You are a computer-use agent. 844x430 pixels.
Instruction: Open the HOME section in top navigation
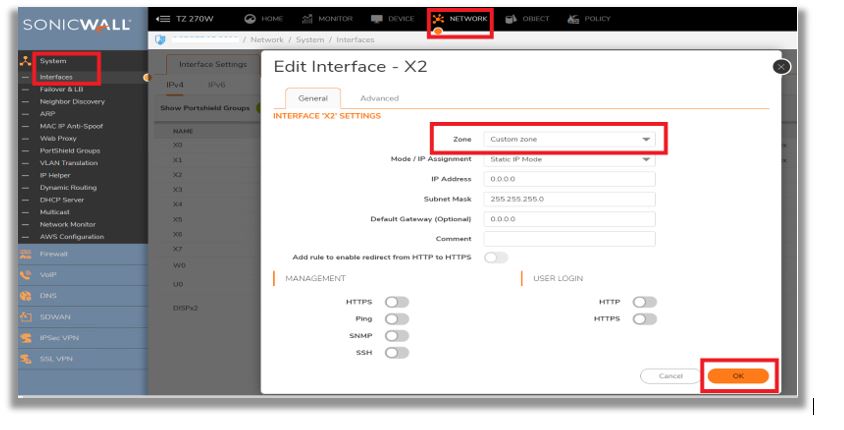[263, 19]
